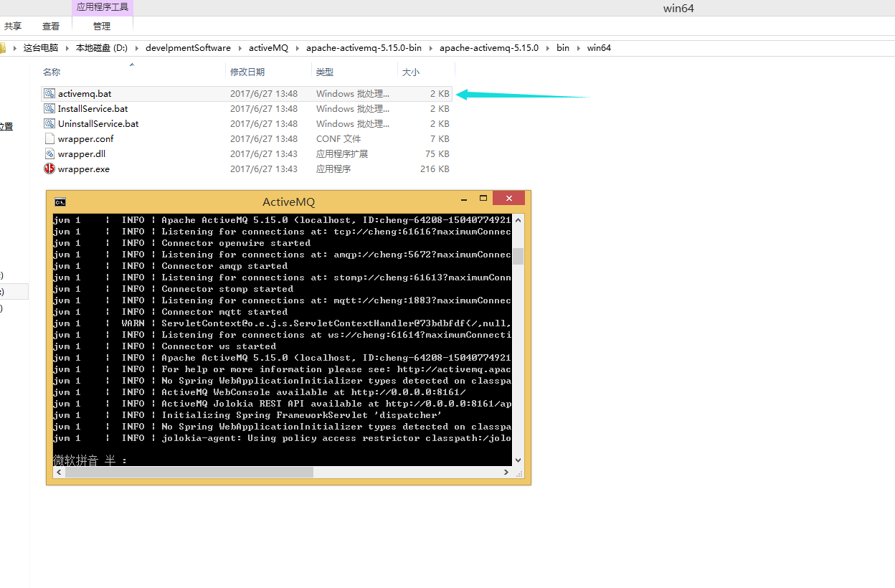Select the 应用程序工具 contextual tab
The height and width of the screenshot is (588, 895).
103,6
